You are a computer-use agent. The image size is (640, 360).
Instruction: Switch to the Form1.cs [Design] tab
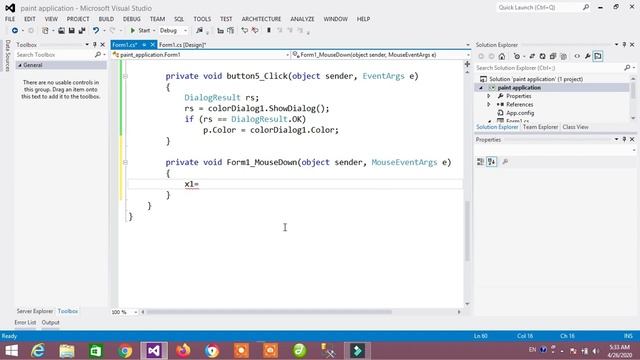(x=182, y=45)
